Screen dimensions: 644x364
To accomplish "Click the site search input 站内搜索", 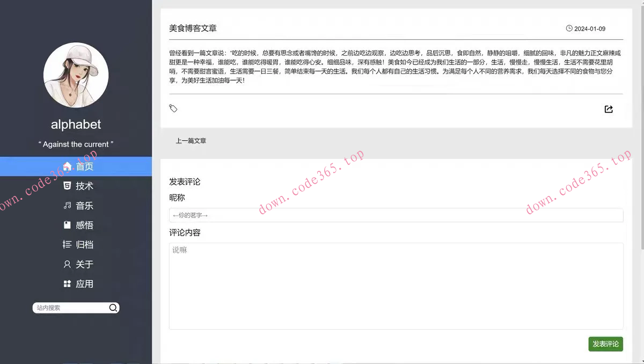I will coord(70,308).
